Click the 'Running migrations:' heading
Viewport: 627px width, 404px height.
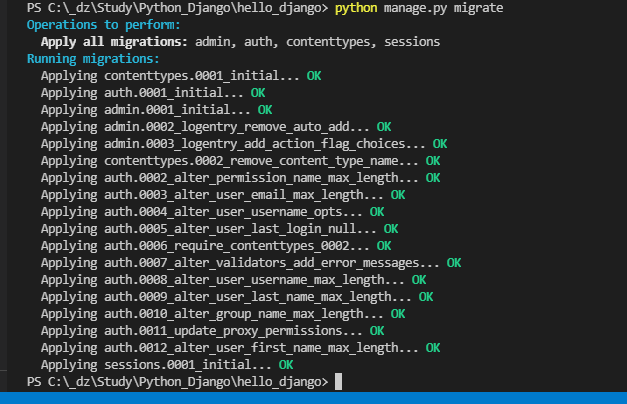pos(93,59)
